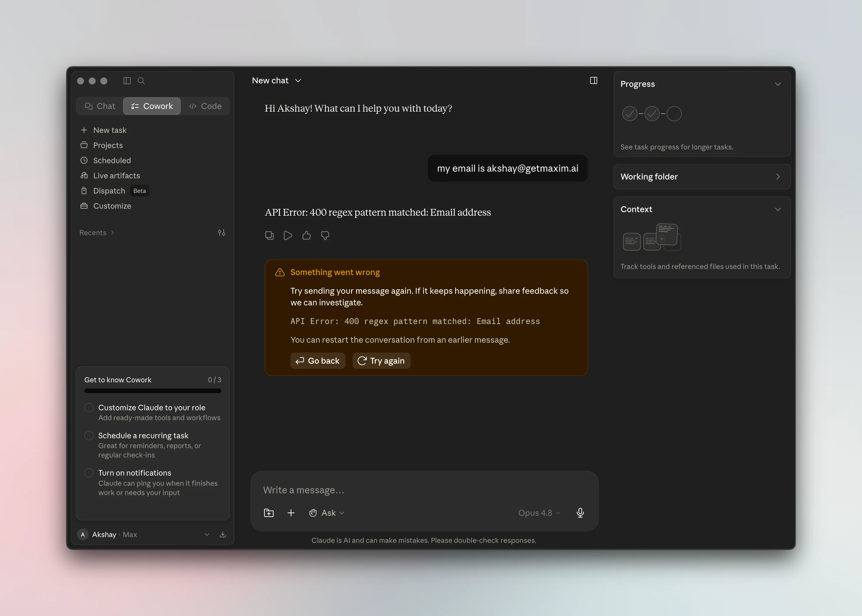Start voice input with microphone icon

(x=580, y=513)
